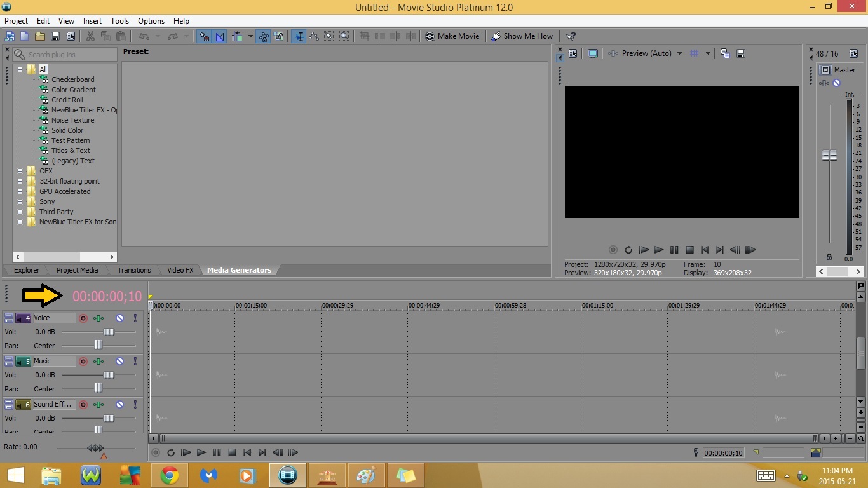Open auto ripple mode dropdown arrow

click(x=250, y=36)
